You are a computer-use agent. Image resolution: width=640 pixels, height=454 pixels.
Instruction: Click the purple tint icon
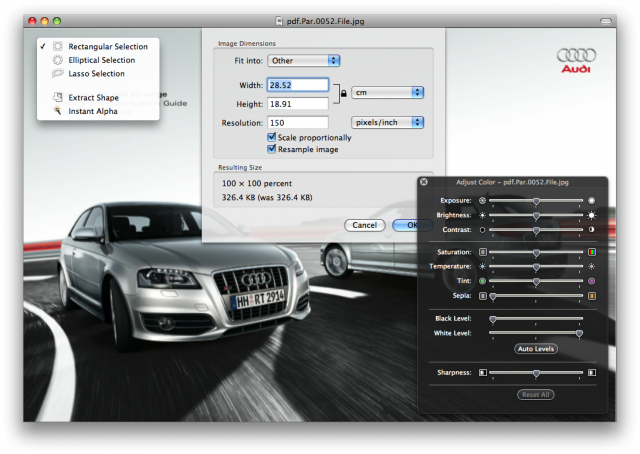tap(591, 282)
